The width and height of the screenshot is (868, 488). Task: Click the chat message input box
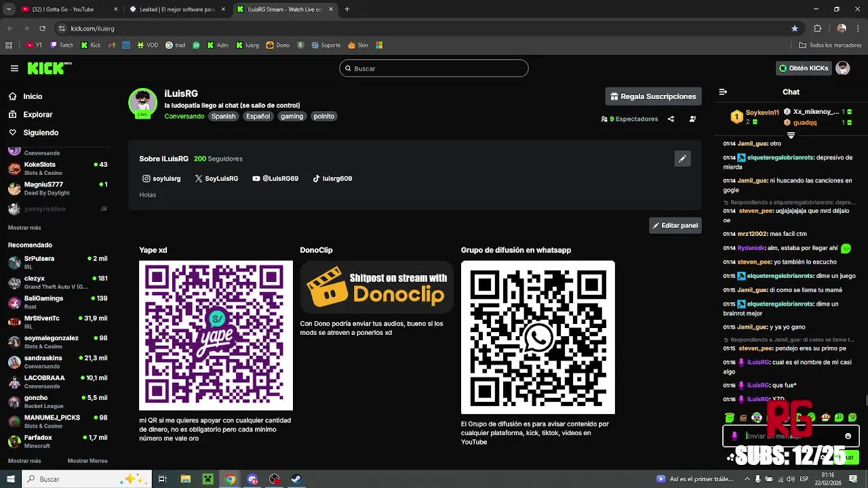pos(791,436)
